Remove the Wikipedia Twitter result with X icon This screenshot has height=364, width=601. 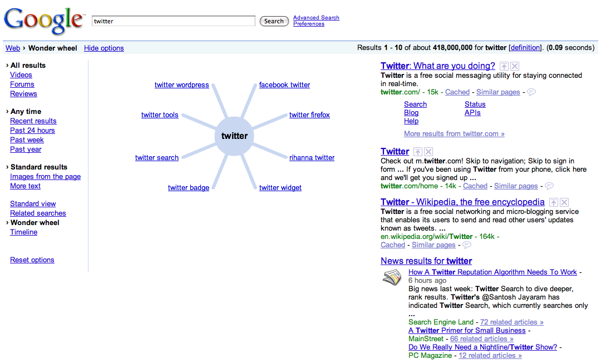pos(564,203)
